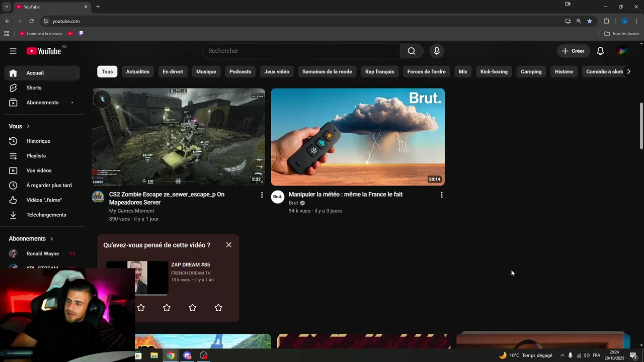The width and height of the screenshot is (644, 362).
Task: Open File Explorer from the taskbar
Action: tap(154, 355)
